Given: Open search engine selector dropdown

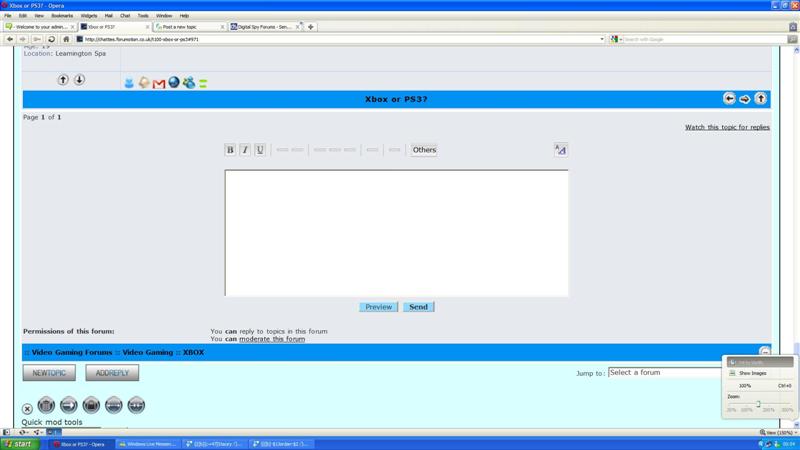Looking at the screenshot, I should 616,39.
